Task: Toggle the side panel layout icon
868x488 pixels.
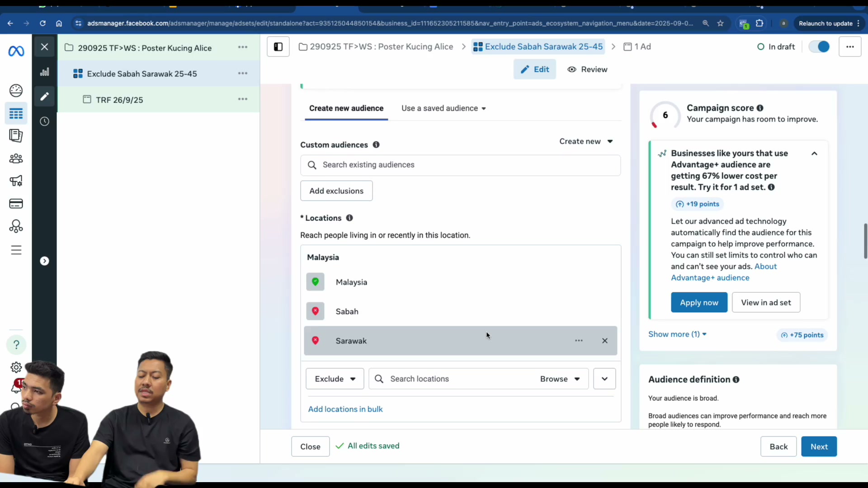Action: click(x=278, y=47)
